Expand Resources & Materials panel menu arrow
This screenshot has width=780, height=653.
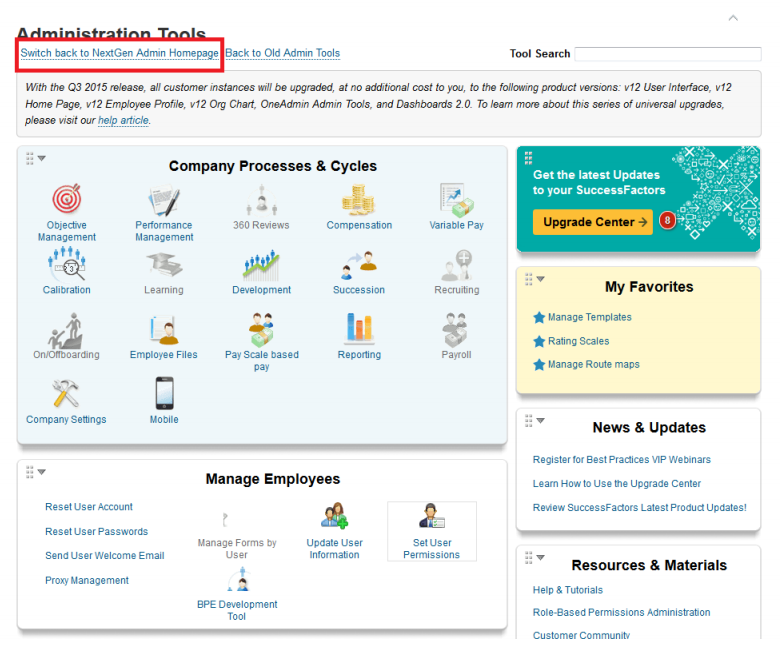pyautogui.click(x=541, y=558)
